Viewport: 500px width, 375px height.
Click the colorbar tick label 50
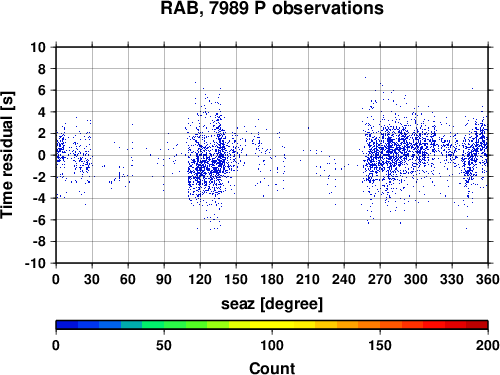pyautogui.click(x=164, y=345)
